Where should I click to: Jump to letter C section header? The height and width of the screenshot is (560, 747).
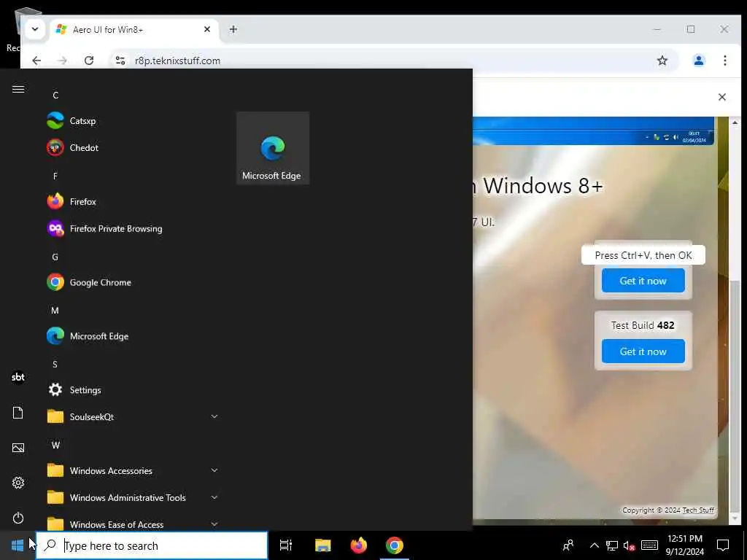[55, 96]
